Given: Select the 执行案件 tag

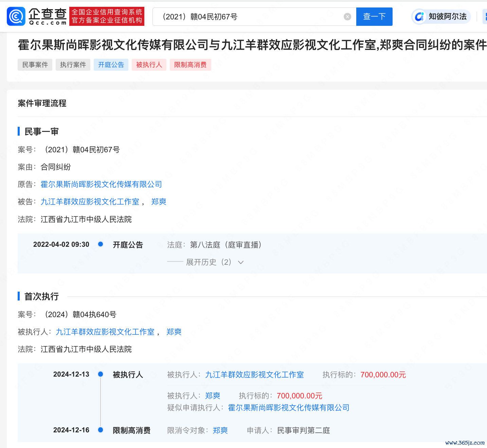Looking at the screenshot, I should coord(73,65).
